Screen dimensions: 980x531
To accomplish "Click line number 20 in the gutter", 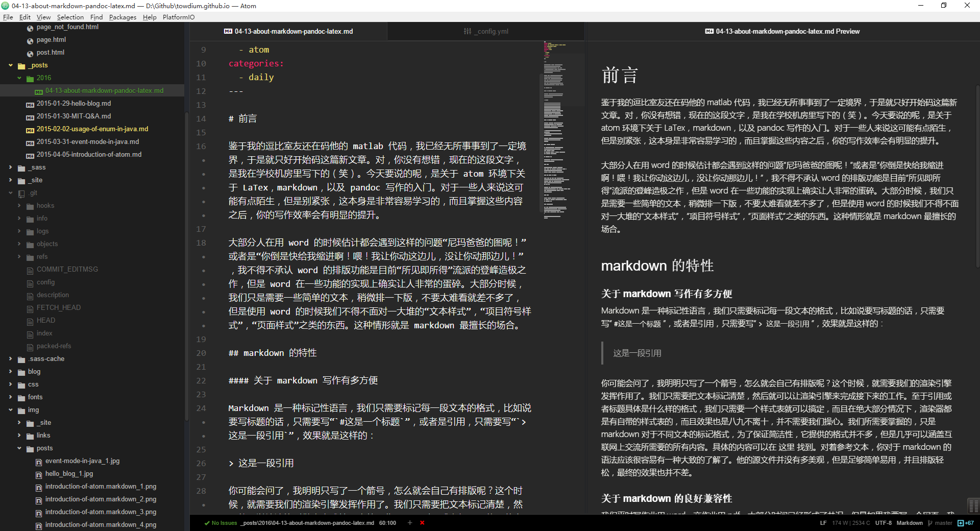I will click(x=201, y=353).
